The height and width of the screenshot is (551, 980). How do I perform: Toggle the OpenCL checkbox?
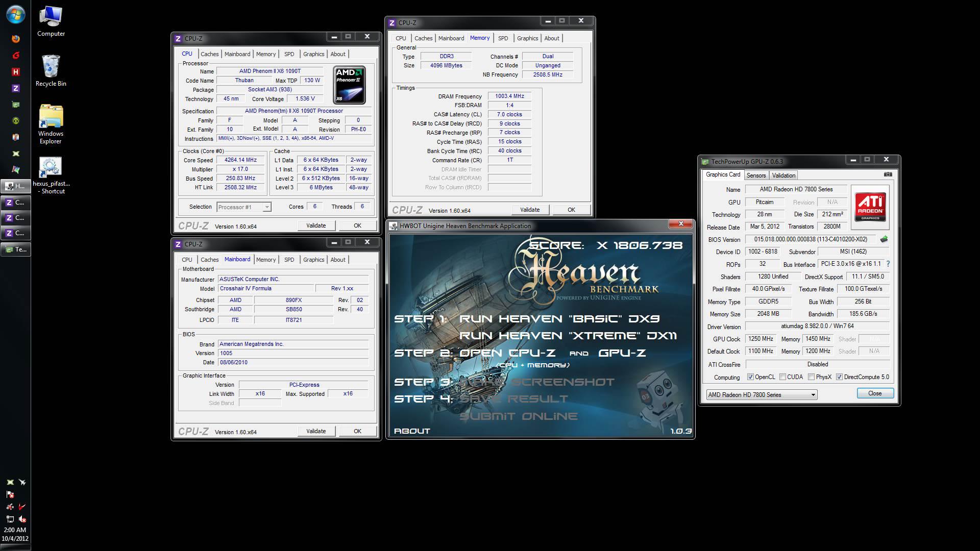coord(750,377)
